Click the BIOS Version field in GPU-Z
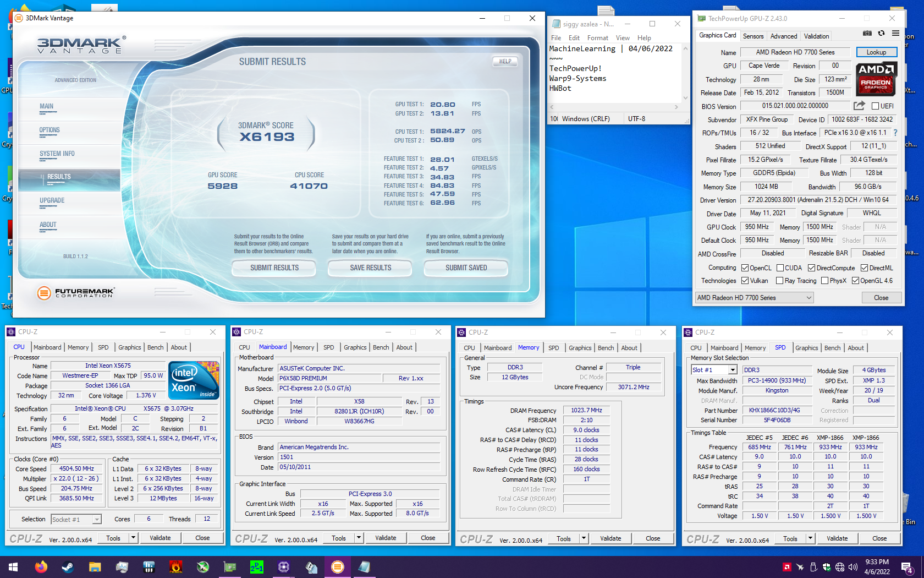 coord(795,106)
